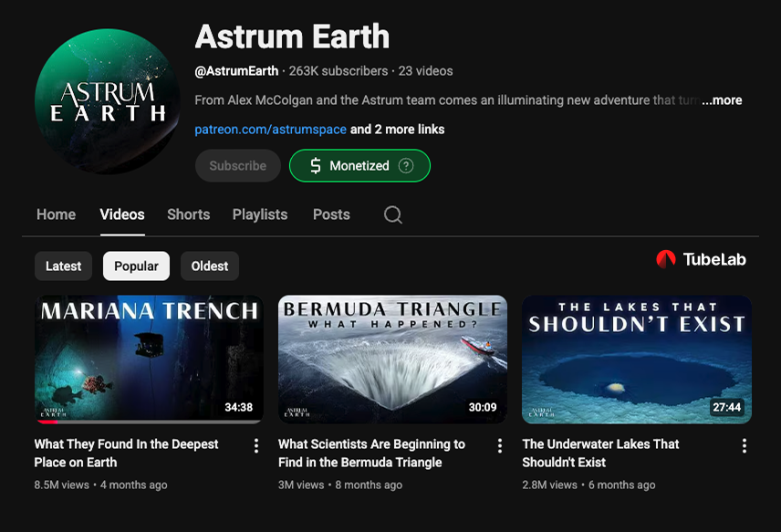Image resolution: width=781 pixels, height=532 pixels.
Task: Click '2.8M views • 6 months ago' text
Action: point(588,485)
